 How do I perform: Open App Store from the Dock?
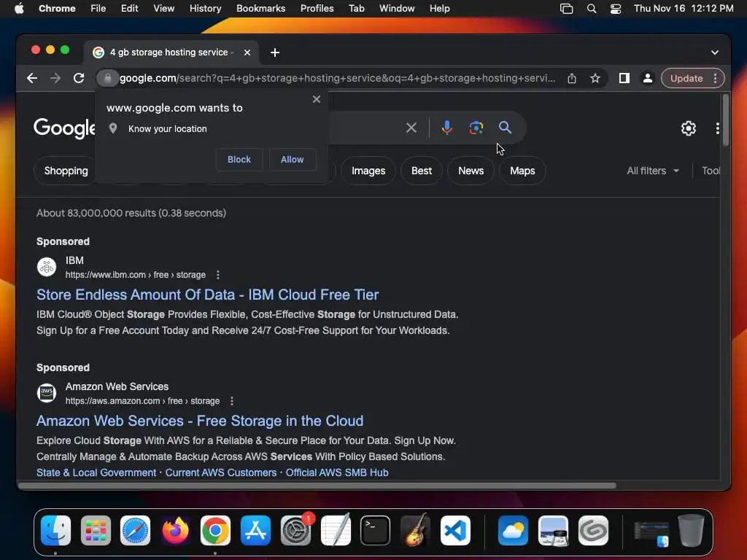point(256,531)
